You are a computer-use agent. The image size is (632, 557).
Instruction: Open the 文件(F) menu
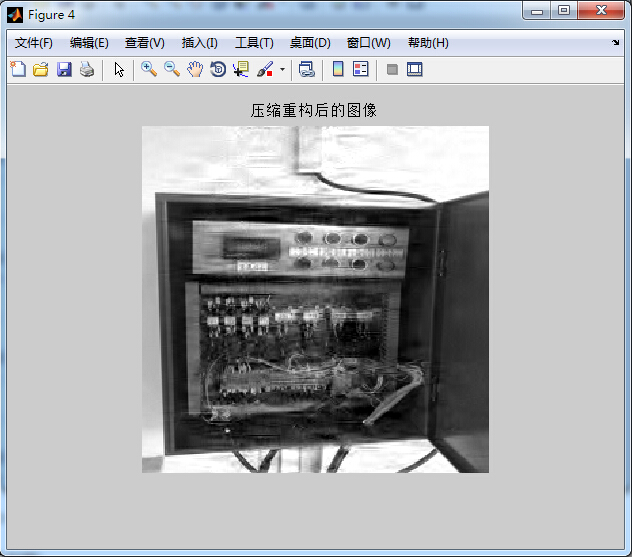[x=34, y=43]
